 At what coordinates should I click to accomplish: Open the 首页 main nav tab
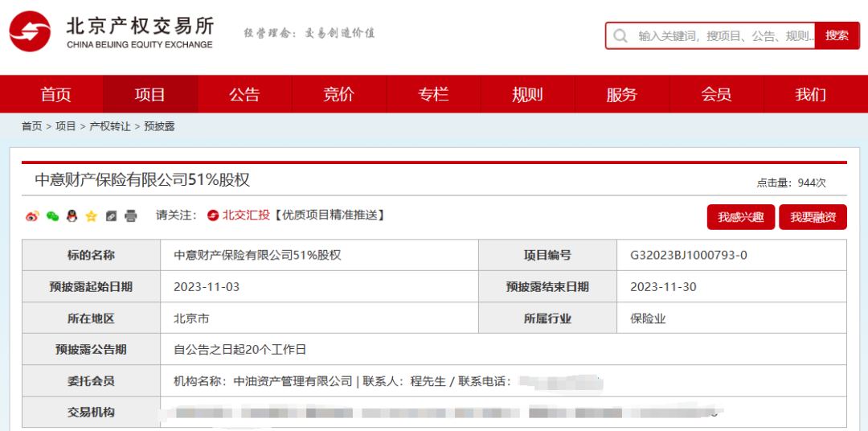coord(56,95)
